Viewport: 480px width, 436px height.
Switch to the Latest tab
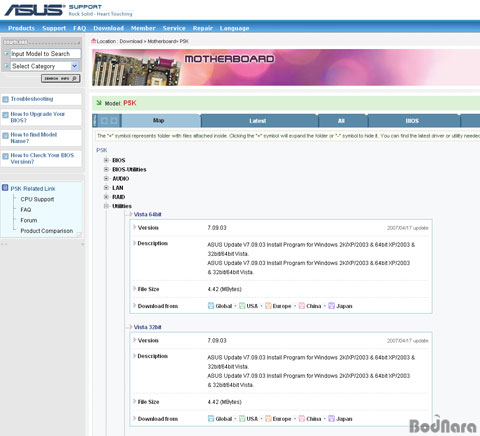coord(258,121)
